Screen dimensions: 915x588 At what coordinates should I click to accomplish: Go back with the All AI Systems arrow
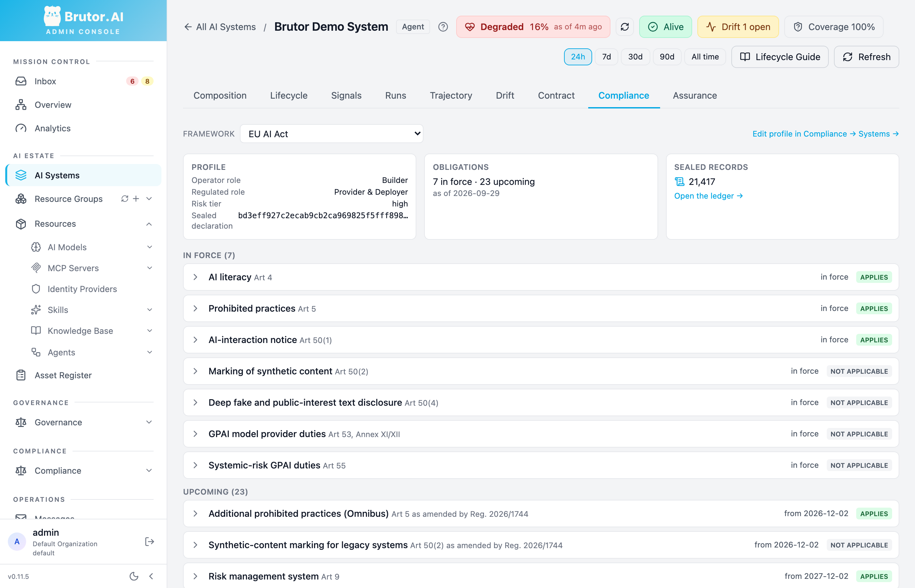(x=220, y=27)
